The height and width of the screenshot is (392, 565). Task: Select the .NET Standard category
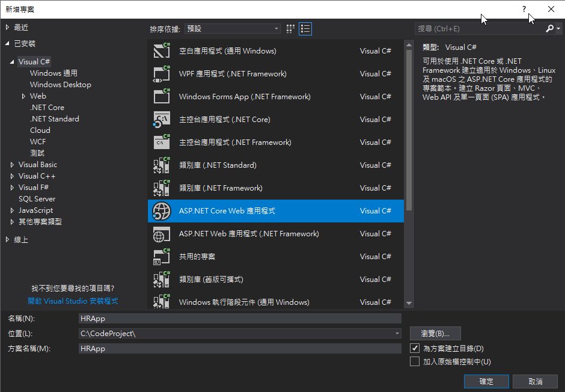pyautogui.click(x=55, y=119)
